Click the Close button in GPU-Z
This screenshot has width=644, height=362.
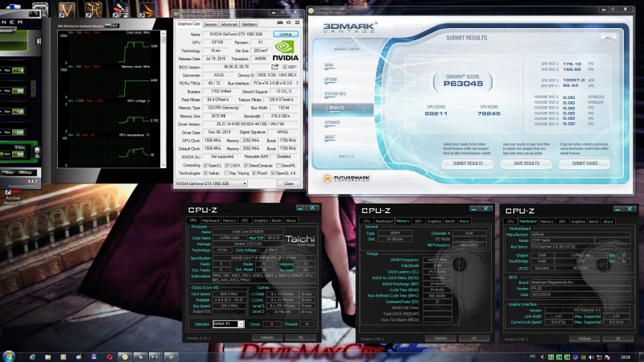pyautogui.click(x=288, y=183)
